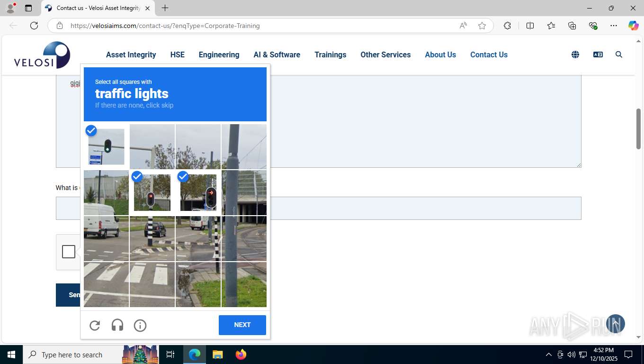This screenshot has width=644, height=364.
Task: Open the 4:52 PM system clock
Action: [603, 355]
